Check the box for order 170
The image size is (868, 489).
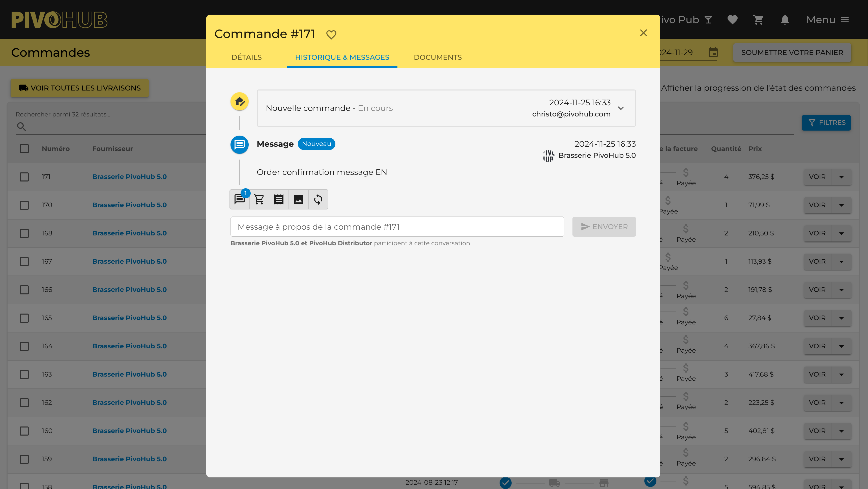pos(24,205)
